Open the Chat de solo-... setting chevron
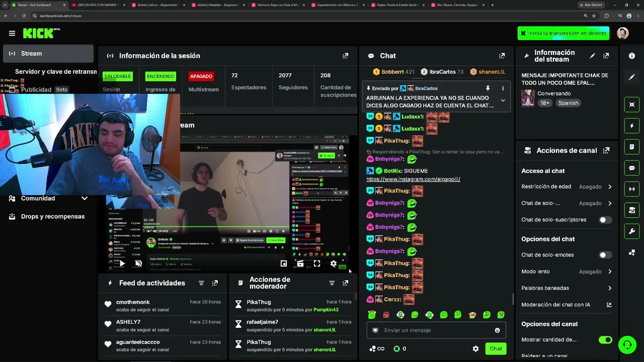 [x=610, y=203]
